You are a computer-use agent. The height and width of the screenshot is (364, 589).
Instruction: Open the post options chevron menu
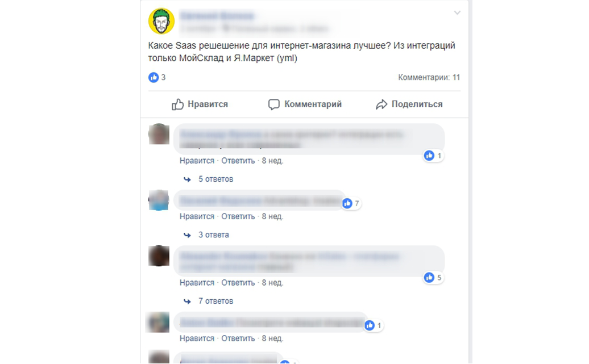(x=457, y=12)
